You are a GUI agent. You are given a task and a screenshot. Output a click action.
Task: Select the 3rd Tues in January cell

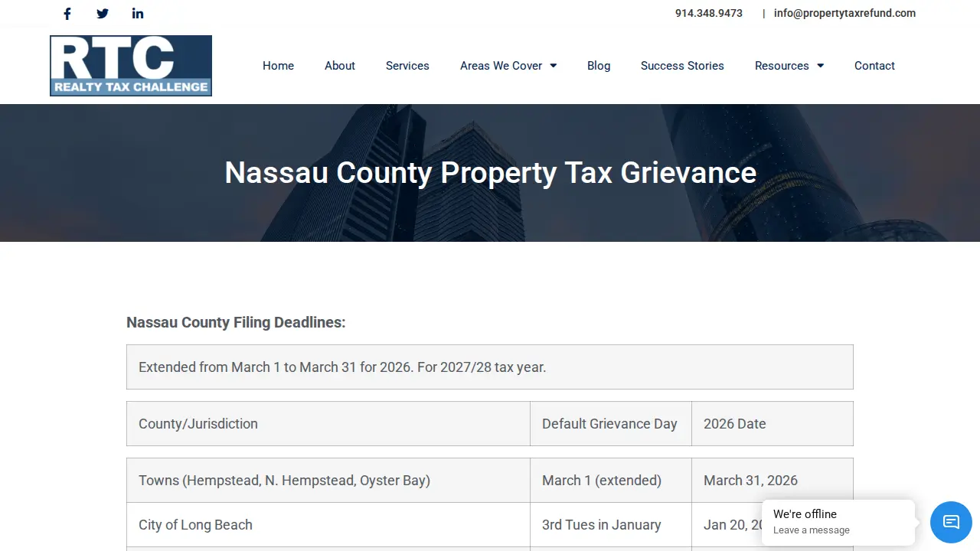click(611, 525)
